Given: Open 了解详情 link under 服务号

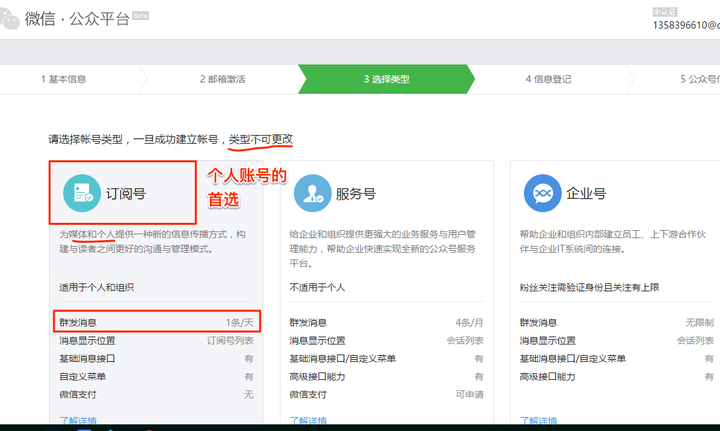Looking at the screenshot, I should click(x=308, y=420).
